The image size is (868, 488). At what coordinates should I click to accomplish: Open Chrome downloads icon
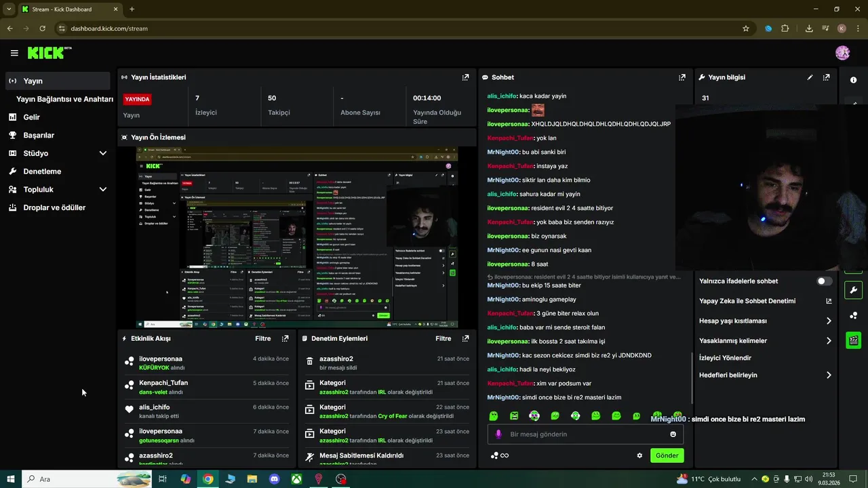pyautogui.click(x=809, y=28)
